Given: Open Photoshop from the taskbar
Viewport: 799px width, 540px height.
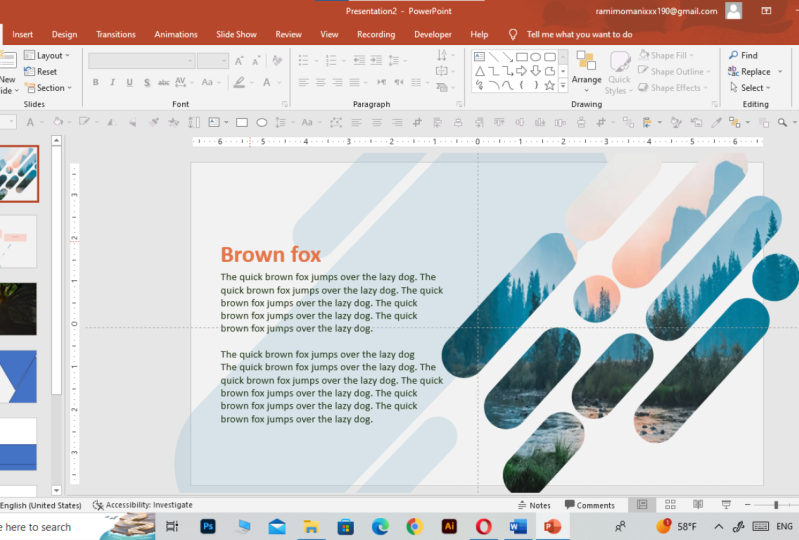Looking at the screenshot, I should point(208,526).
